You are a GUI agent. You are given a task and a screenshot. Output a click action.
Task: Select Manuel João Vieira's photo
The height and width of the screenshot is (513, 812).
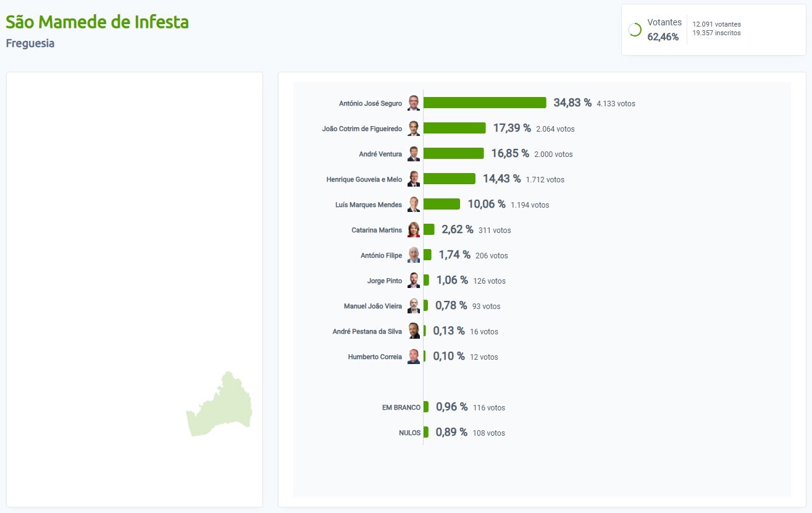click(x=414, y=306)
